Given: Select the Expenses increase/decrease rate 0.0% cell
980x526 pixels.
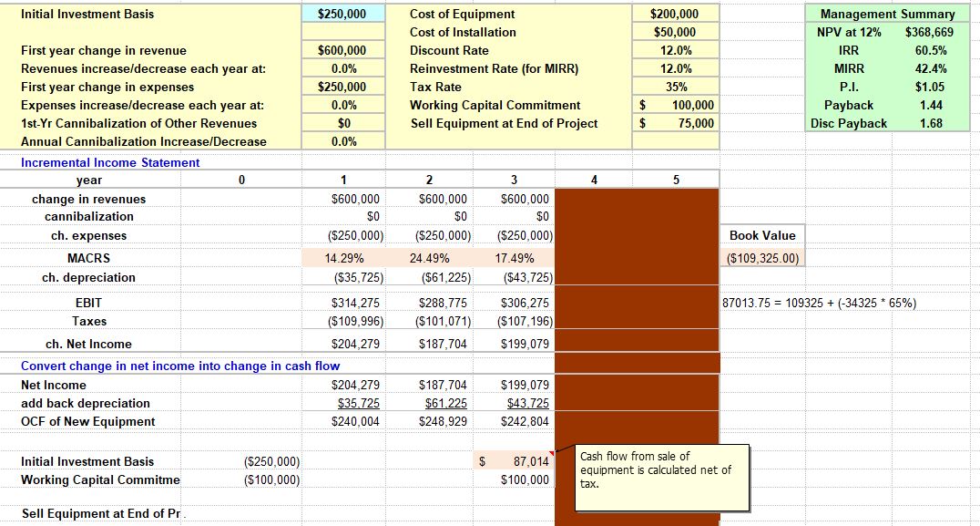Looking at the screenshot, I should point(343,105).
